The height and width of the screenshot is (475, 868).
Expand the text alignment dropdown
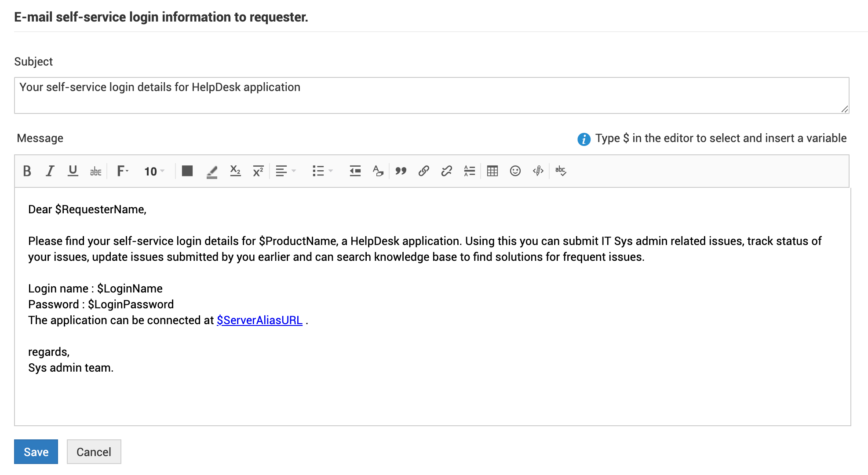[x=286, y=171]
